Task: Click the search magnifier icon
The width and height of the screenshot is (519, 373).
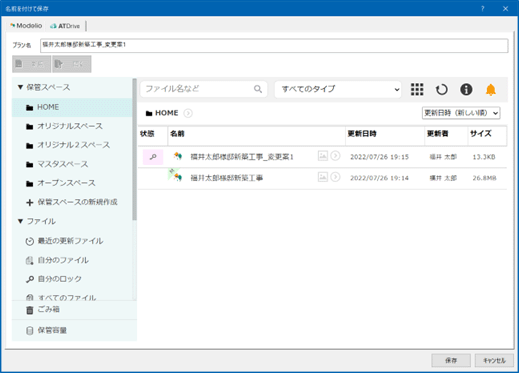Action: [x=258, y=89]
